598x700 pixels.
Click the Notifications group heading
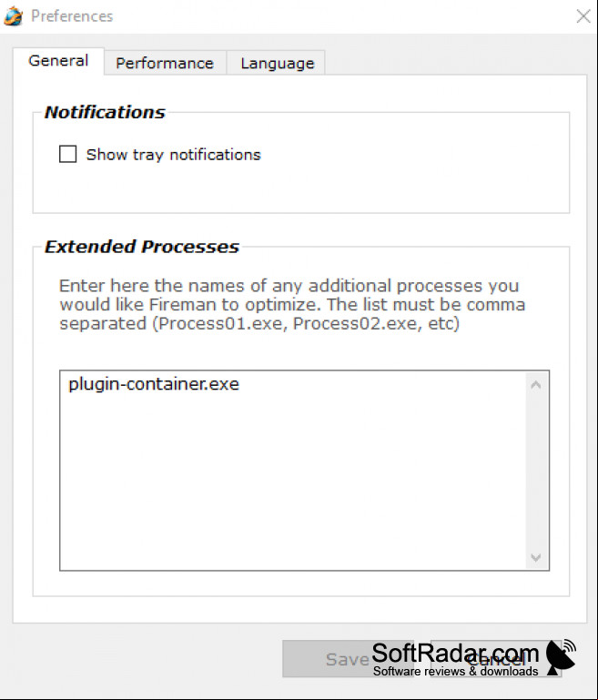coord(105,112)
